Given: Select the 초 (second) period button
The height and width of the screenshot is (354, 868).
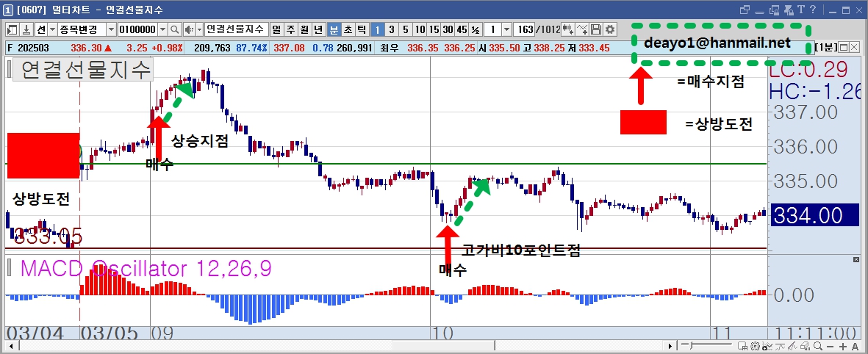Looking at the screenshot, I should 348,29.
